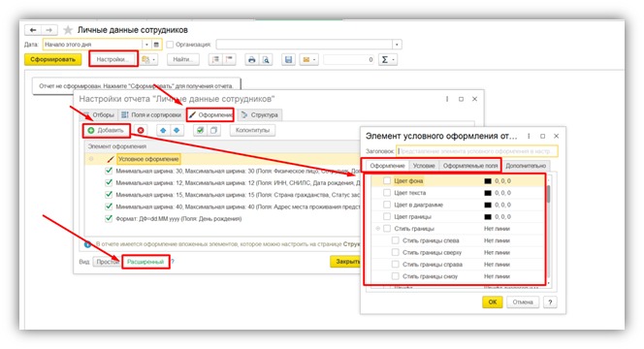The width and height of the screenshot is (644, 349).
Task: Focus the Заголовок input field
Action: pyautogui.click(x=477, y=151)
